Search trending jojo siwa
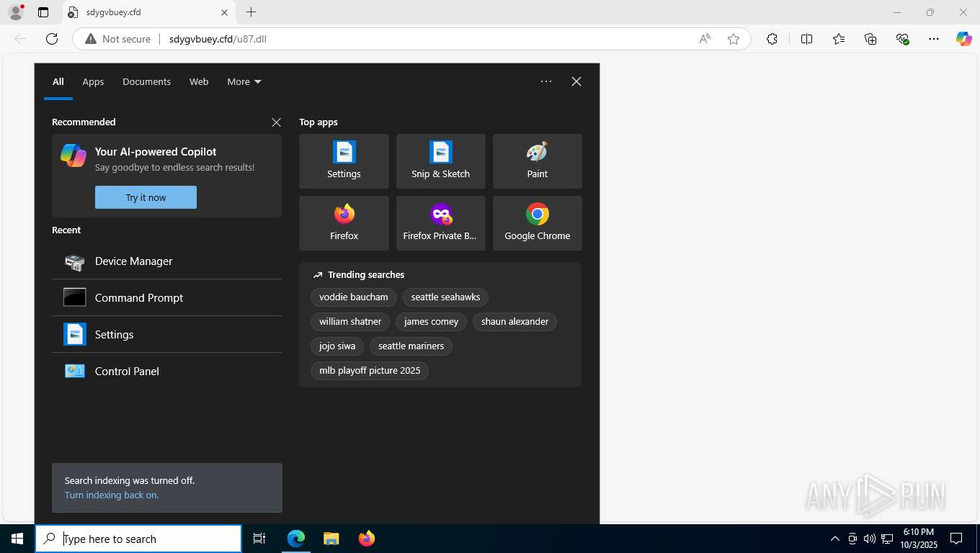 pyautogui.click(x=337, y=346)
